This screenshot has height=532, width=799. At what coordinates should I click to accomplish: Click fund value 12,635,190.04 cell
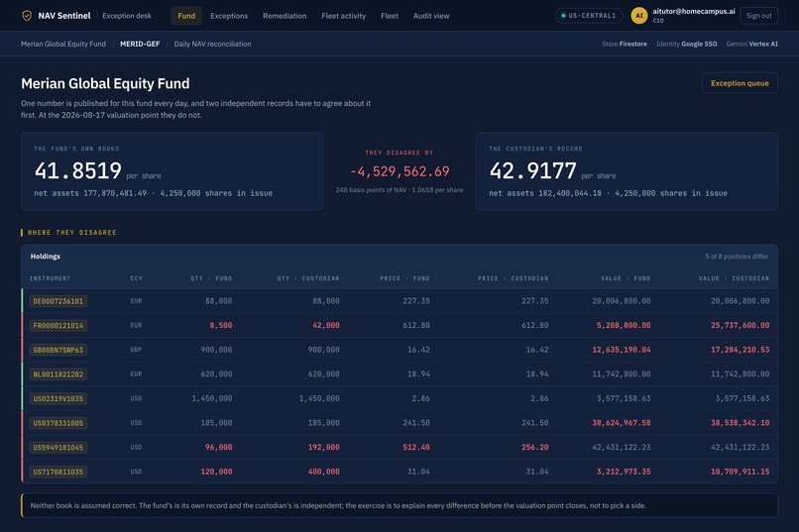click(x=622, y=350)
